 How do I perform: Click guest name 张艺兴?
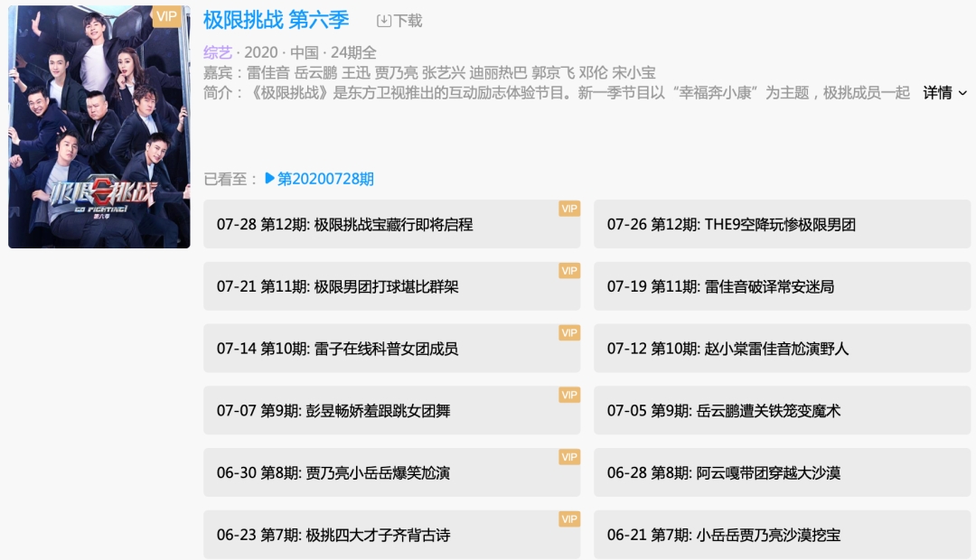point(444,73)
